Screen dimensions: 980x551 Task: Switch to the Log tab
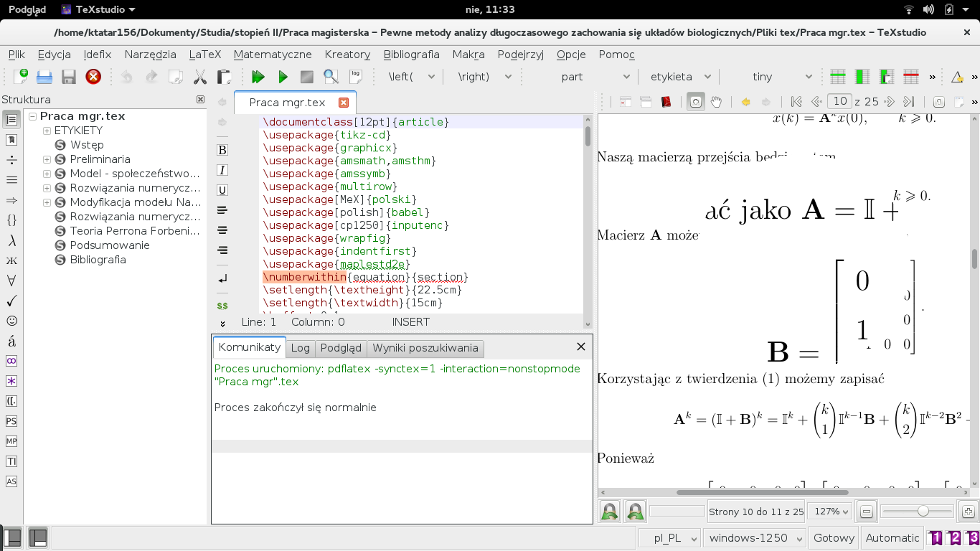pos(300,348)
